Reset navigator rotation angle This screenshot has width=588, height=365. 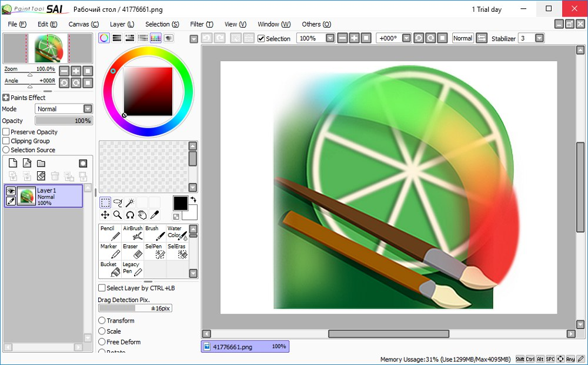(x=88, y=82)
